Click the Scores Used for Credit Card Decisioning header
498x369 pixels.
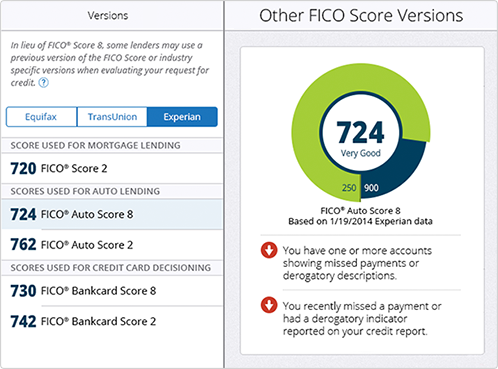[x=111, y=268]
